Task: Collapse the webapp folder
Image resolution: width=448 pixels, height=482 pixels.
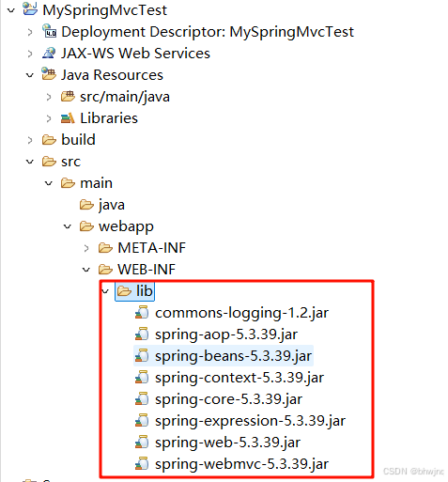Action: pyautogui.click(x=68, y=226)
